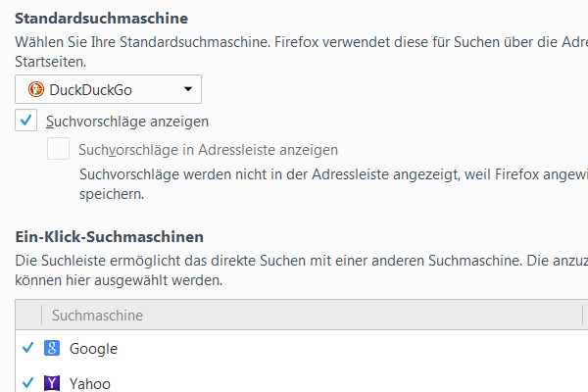Select the Yahoo row by its name

[x=90, y=383]
